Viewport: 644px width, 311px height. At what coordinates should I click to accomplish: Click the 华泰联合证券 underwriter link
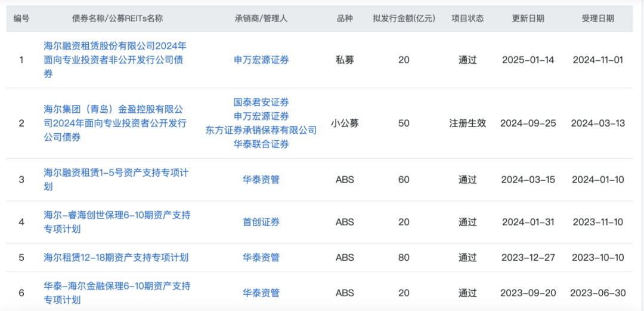(261, 144)
